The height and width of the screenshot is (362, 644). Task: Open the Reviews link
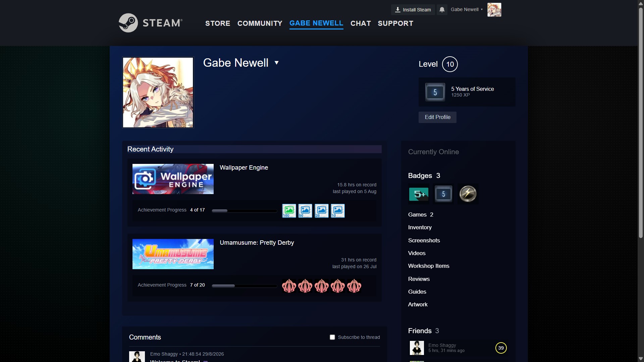coord(419,279)
